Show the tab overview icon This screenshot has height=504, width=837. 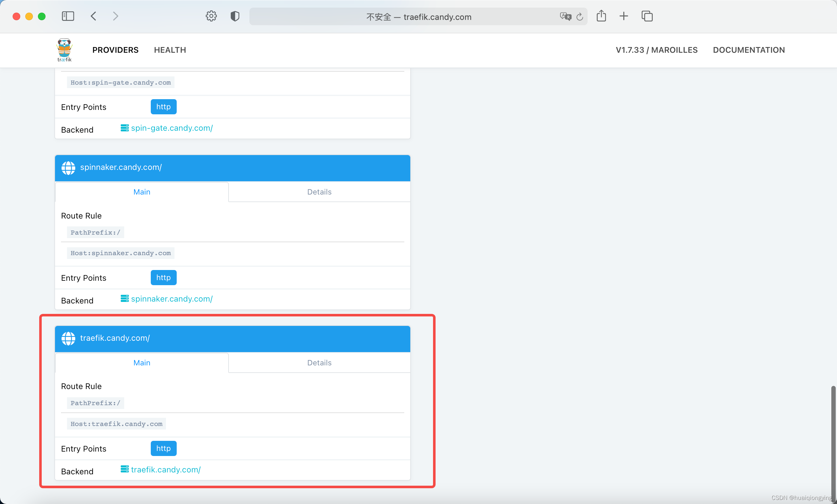tap(647, 16)
